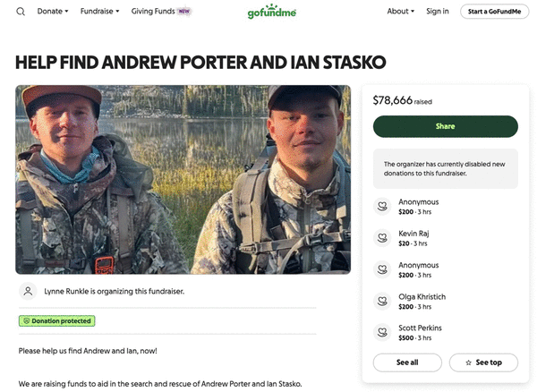Viewport: 537px width, 392px height.
Task: Expand the Donate dropdown menu
Action: pos(53,12)
